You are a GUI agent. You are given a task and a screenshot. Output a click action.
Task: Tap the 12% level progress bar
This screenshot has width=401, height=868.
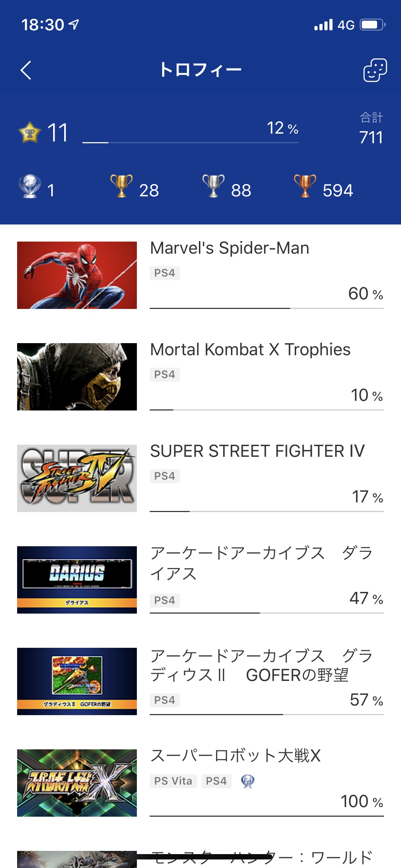pyautogui.click(x=191, y=143)
